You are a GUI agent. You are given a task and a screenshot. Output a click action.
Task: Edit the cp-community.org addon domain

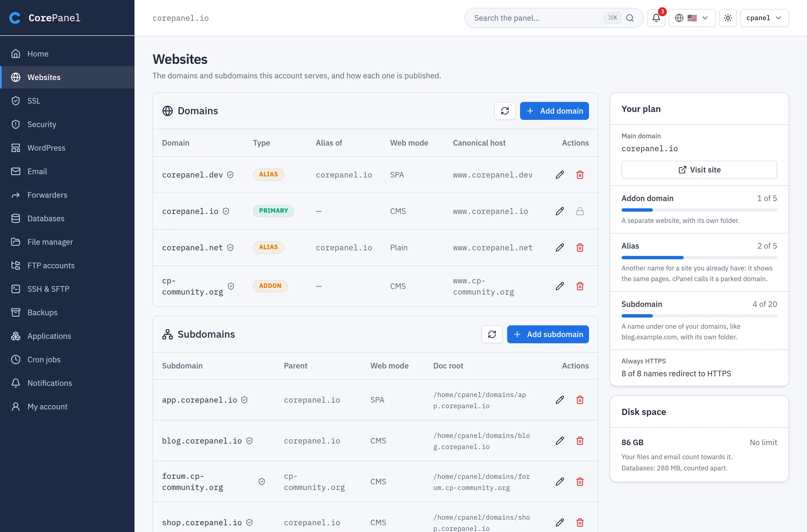pos(560,286)
